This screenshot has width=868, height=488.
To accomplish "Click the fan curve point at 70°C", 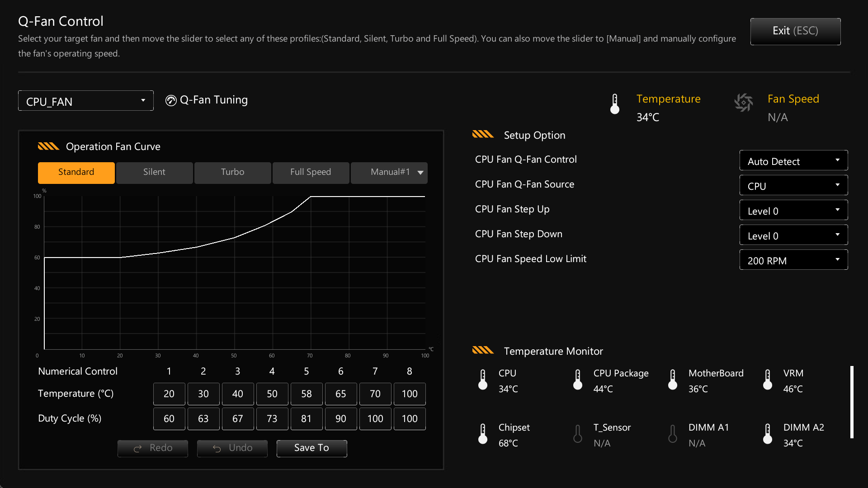I will [x=310, y=197].
